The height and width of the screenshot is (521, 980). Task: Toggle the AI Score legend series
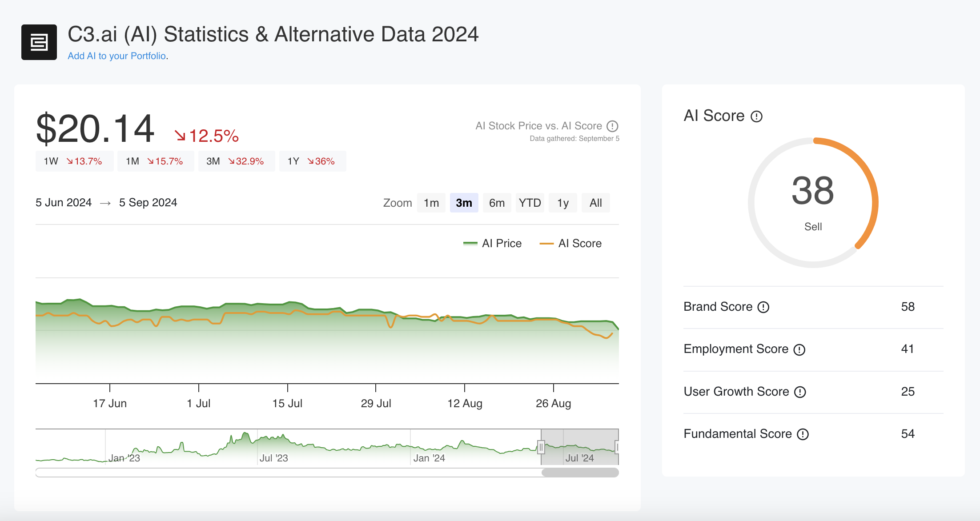pyautogui.click(x=570, y=243)
